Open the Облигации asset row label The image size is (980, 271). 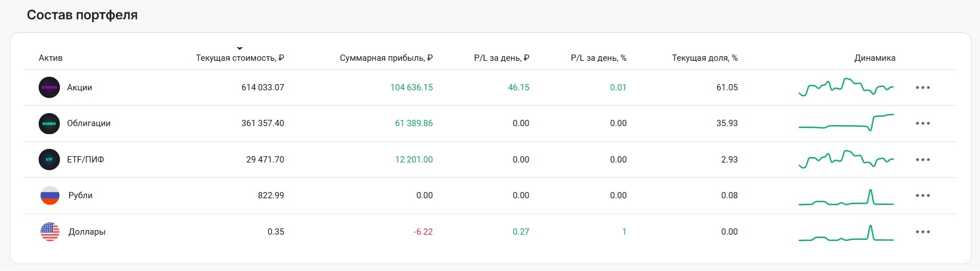pos(89,123)
